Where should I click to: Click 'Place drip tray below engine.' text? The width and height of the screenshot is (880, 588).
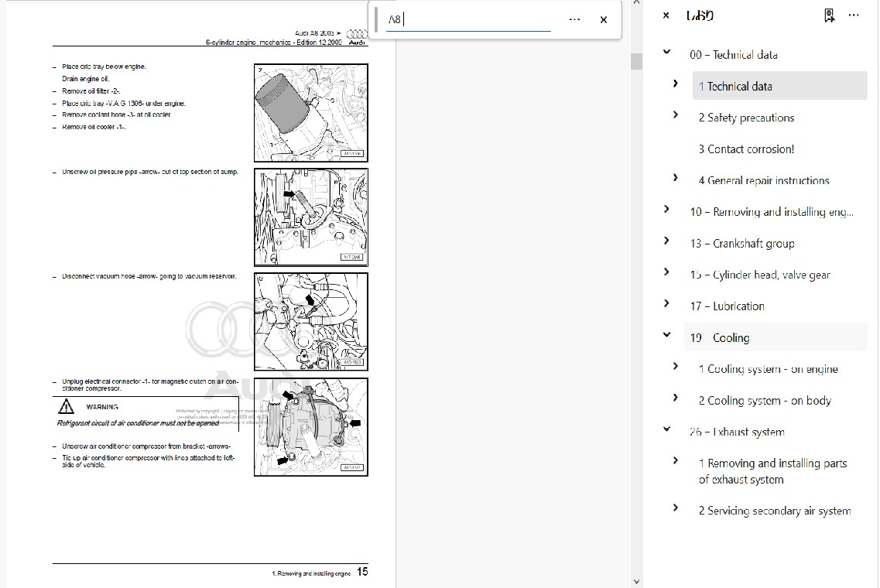coord(104,67)
